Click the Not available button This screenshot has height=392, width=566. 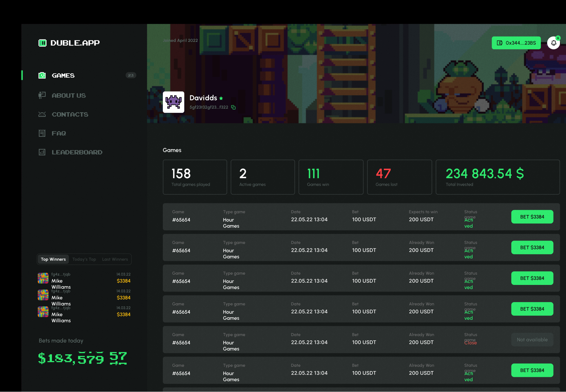pos(532,339)
